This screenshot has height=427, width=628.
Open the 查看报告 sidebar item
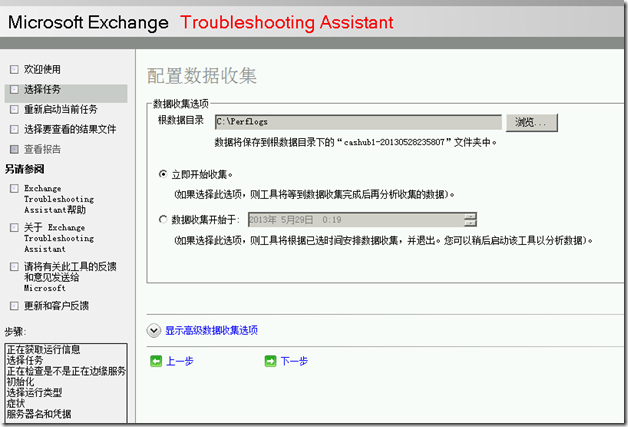click(42, 149)
